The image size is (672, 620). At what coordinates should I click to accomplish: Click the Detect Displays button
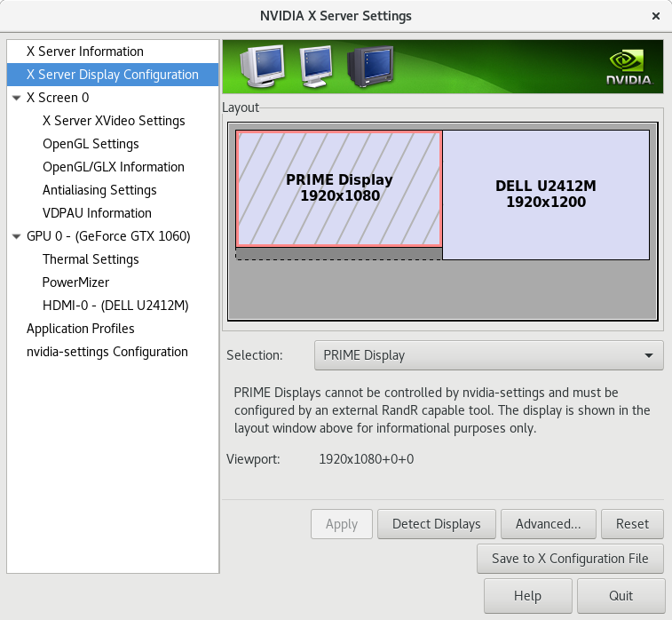pos(436,524)
